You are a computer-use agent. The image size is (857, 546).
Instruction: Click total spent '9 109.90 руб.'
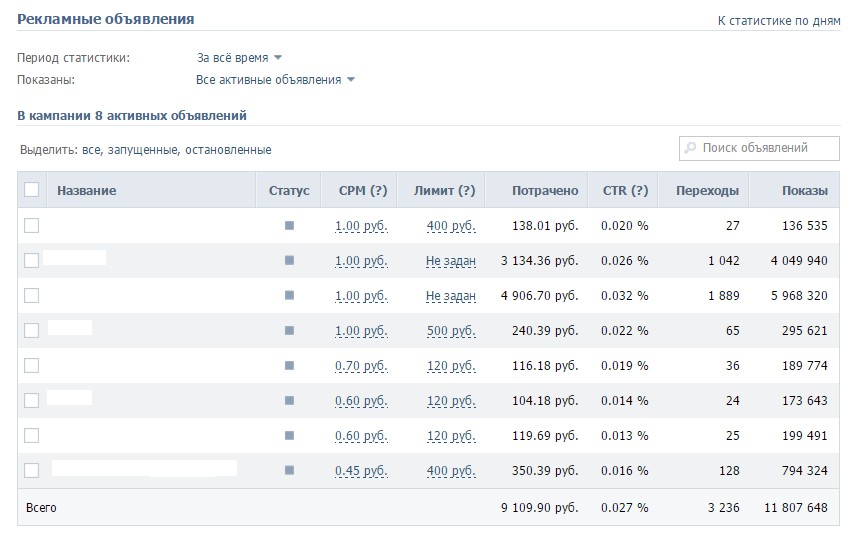(539, 508)
